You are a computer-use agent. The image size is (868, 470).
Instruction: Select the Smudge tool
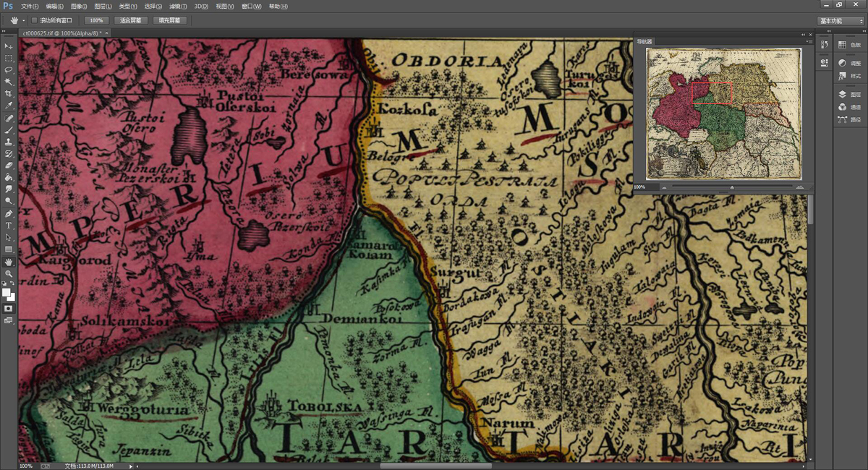(x=9, y=189)
